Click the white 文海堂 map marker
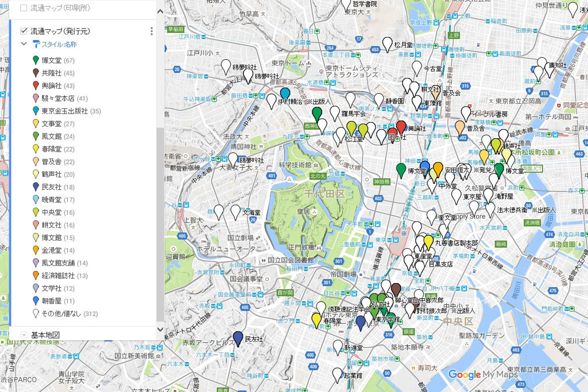The width and height of the screenshot is (588, 392). (x=235, y=212)
